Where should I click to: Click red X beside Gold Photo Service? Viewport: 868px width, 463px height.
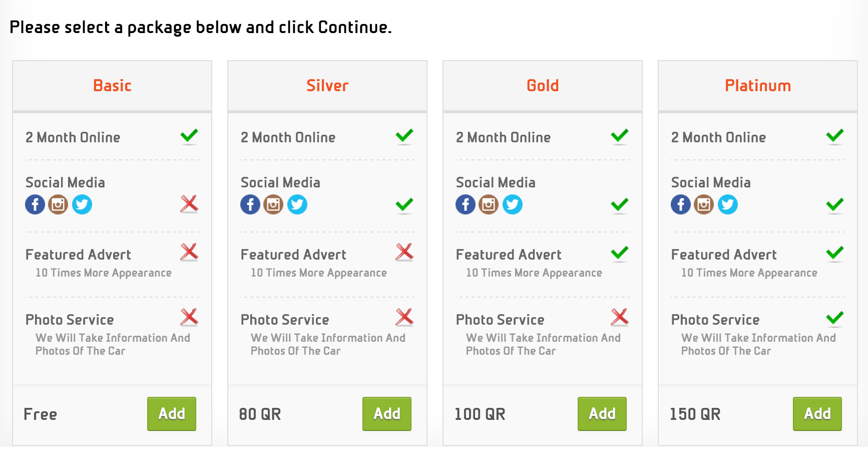coord(620,317)
